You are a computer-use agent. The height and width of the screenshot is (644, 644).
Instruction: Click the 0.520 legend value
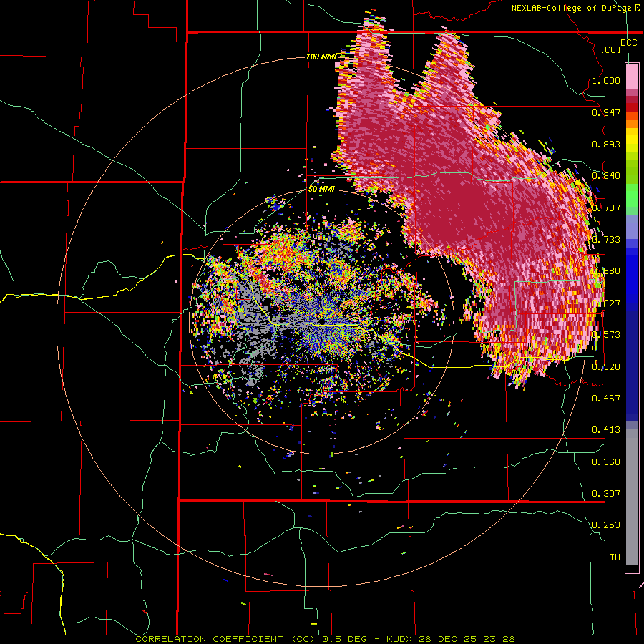[606, 367]
